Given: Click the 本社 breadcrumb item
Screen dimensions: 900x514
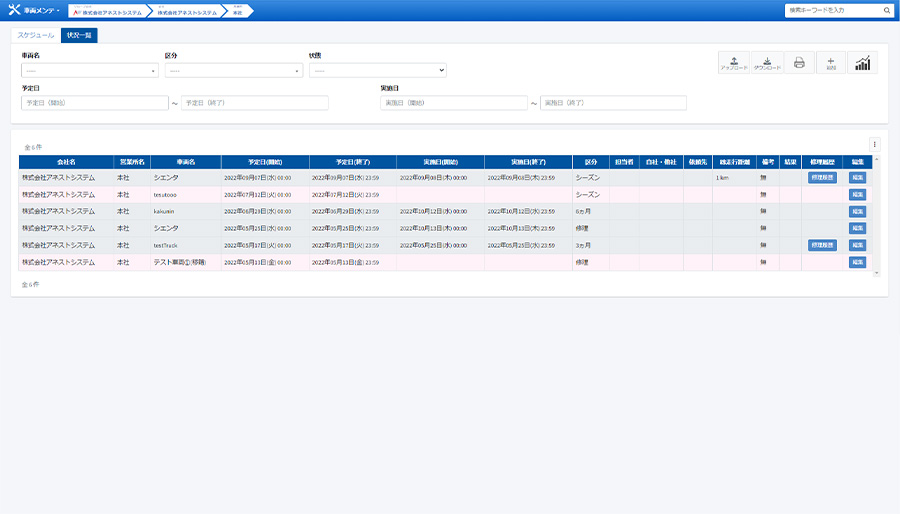Looking at the screenshot, I should tap(237, 11).
